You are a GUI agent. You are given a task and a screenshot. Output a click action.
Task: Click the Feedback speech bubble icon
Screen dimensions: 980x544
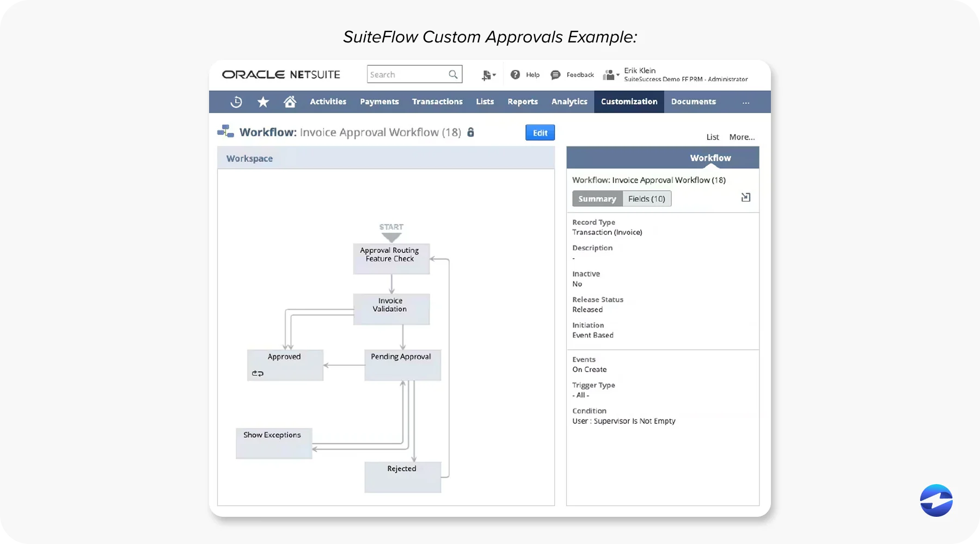click(x=555, y=75)
